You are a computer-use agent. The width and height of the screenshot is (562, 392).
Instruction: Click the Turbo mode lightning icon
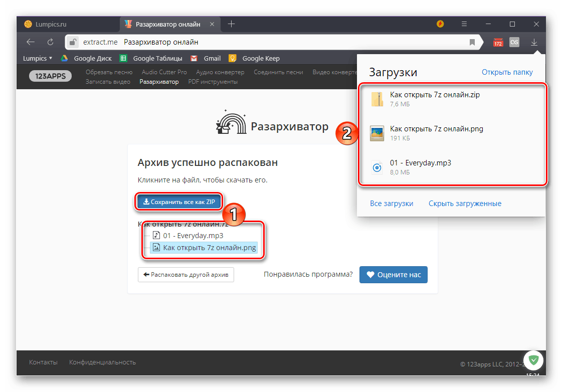tap(440, 24)
